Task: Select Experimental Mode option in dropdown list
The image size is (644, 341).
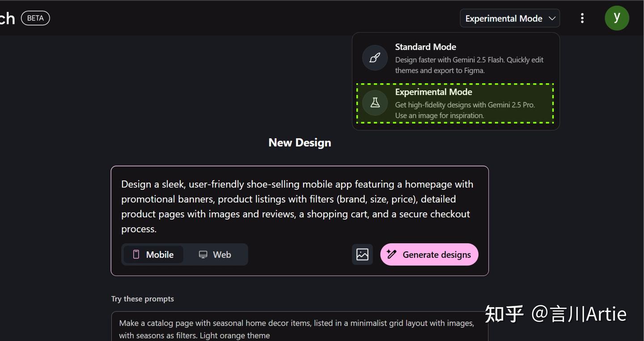Action: pyautogui.click(x=455, y=103)
